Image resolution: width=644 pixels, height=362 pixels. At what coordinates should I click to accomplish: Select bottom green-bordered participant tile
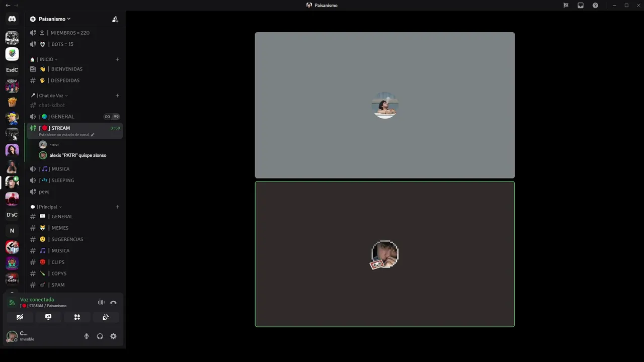tap(385, 254)
